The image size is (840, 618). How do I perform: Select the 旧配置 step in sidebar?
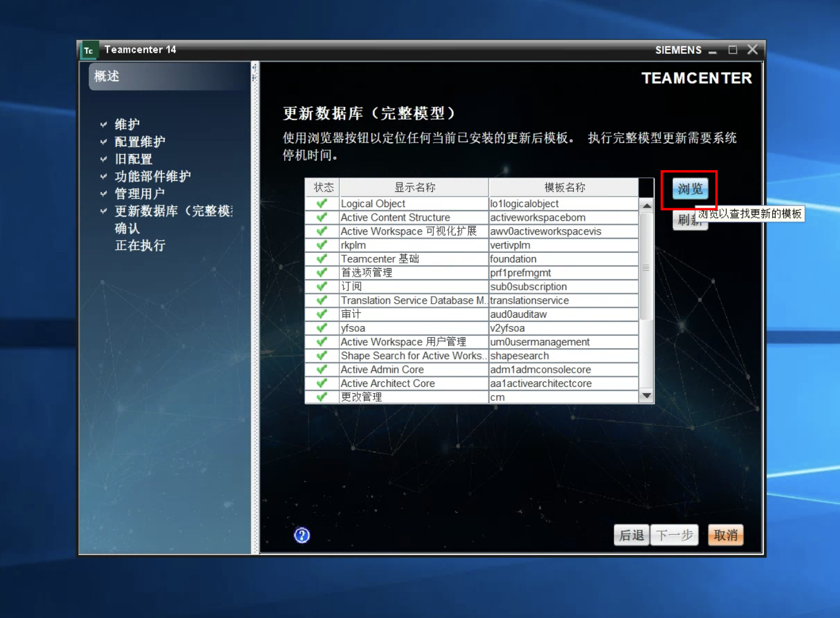133,159
